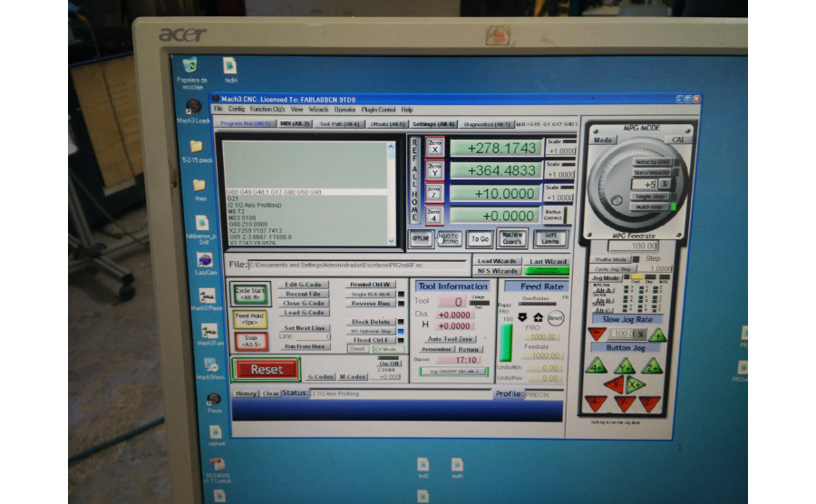Open the Config menu

[x=237, y=109]
